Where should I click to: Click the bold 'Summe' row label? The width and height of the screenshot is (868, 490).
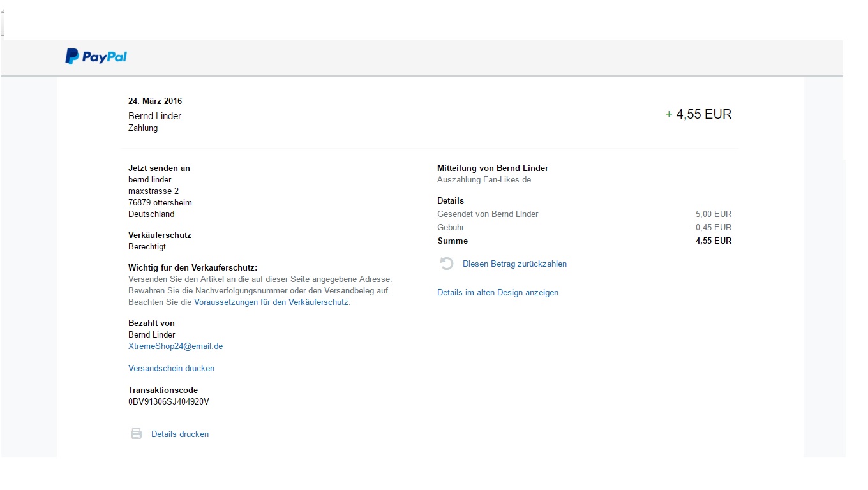point(453,241)
